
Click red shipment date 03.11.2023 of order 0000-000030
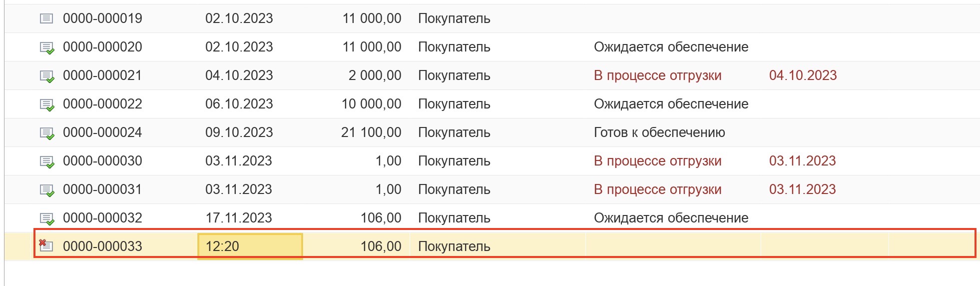point(802,161)
